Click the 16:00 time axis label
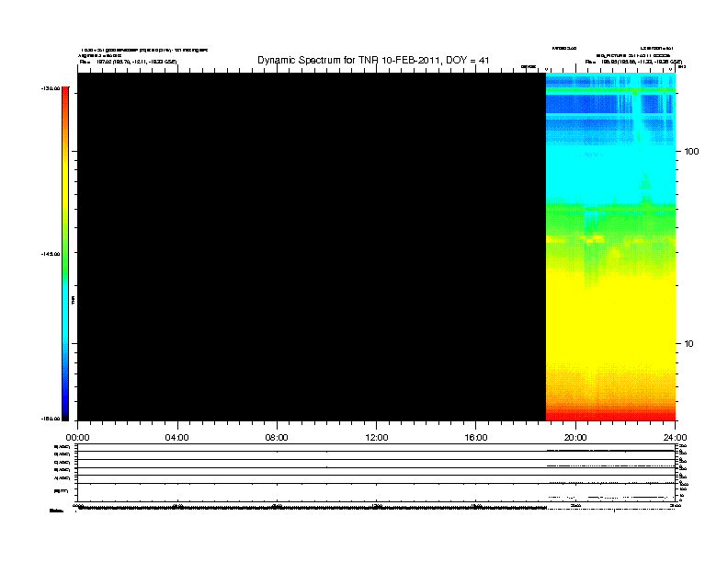The width and height of the screenshot is (728, 563). click(x=476, y=438)
